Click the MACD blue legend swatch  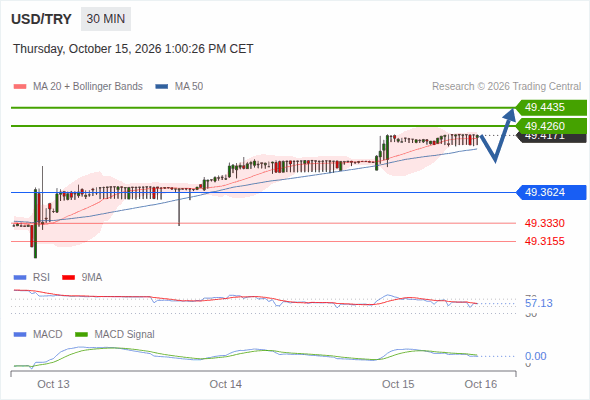20,335
